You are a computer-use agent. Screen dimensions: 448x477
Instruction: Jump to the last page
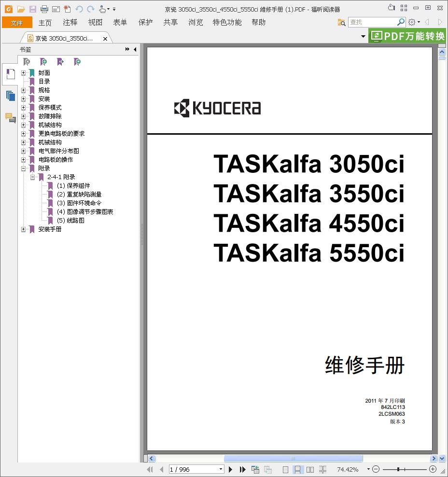click(242, 469)
